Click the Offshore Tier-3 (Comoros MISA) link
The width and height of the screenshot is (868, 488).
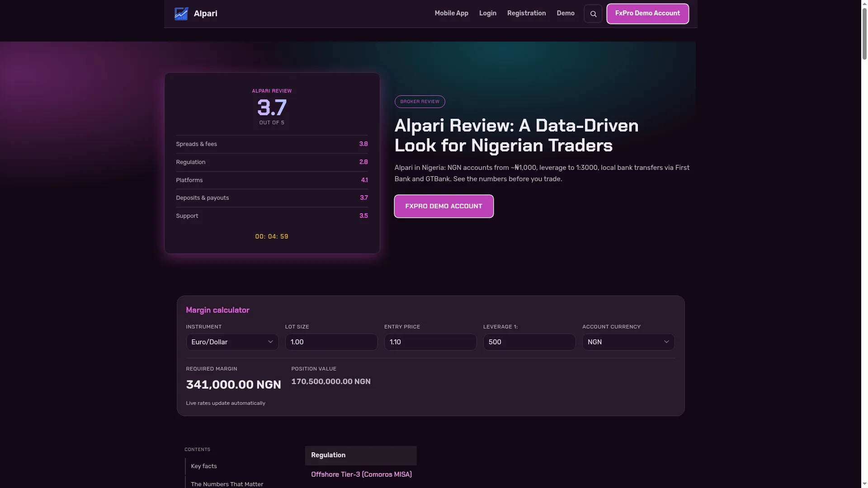(x=361, y=474)
